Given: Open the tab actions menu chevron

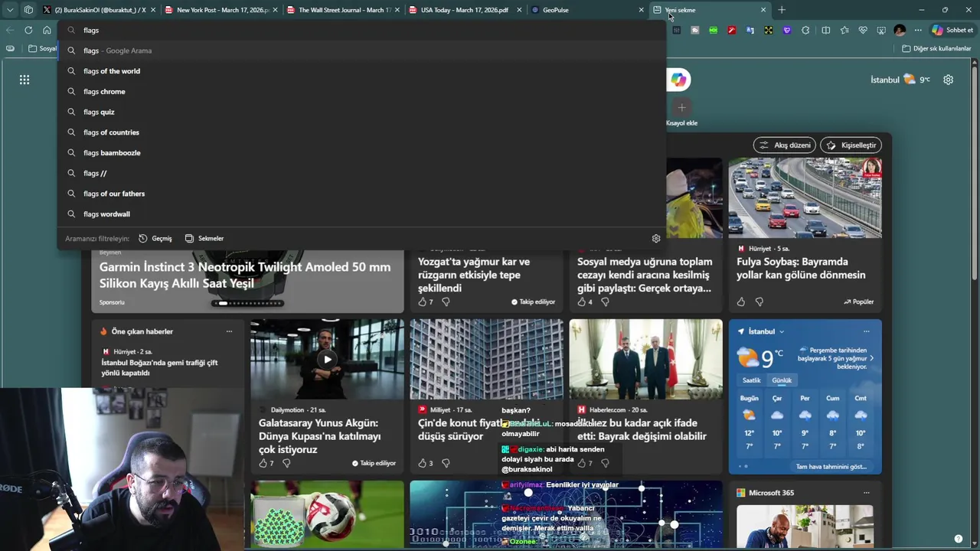Looking at the screenshot, I should pos(10,10).
